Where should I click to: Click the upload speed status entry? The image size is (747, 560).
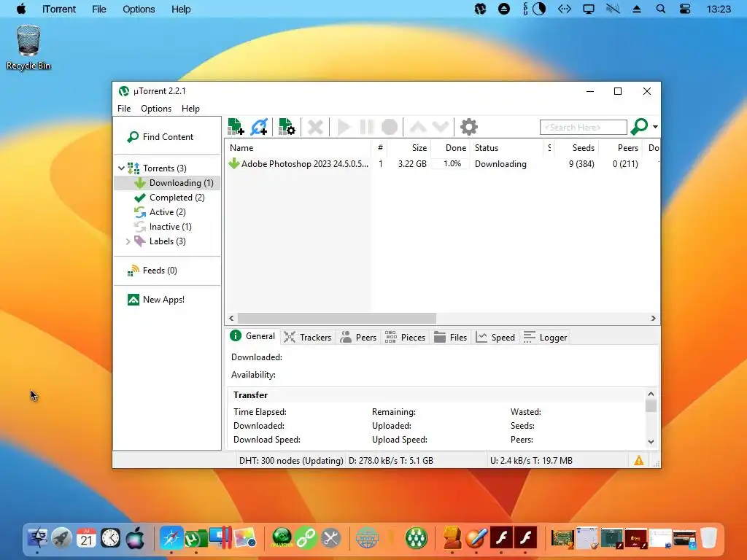pos(531,461)
